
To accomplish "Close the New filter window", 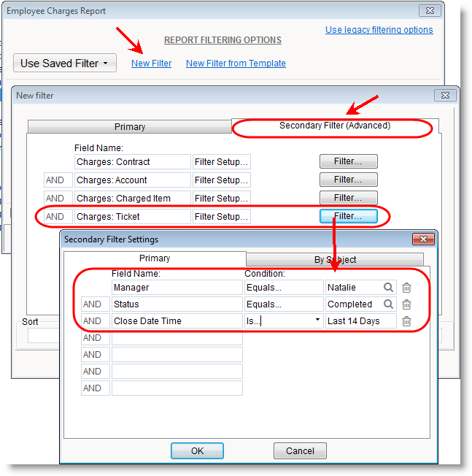I will (445, 96).
